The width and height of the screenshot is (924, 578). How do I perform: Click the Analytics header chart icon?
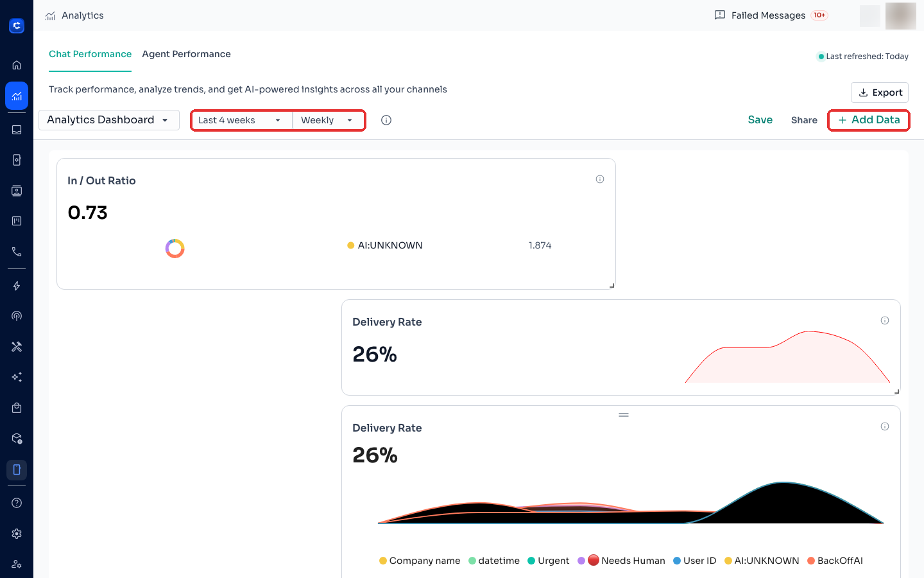click(x=50, y=15)
